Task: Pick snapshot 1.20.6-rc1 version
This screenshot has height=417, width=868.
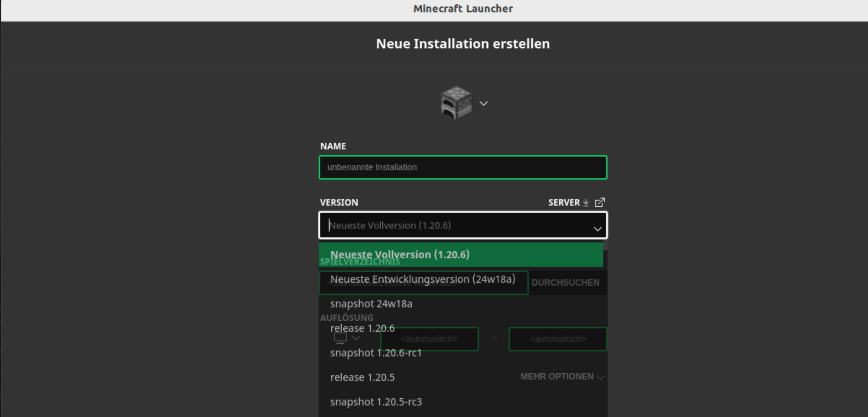Action: [x=461, y=353]
